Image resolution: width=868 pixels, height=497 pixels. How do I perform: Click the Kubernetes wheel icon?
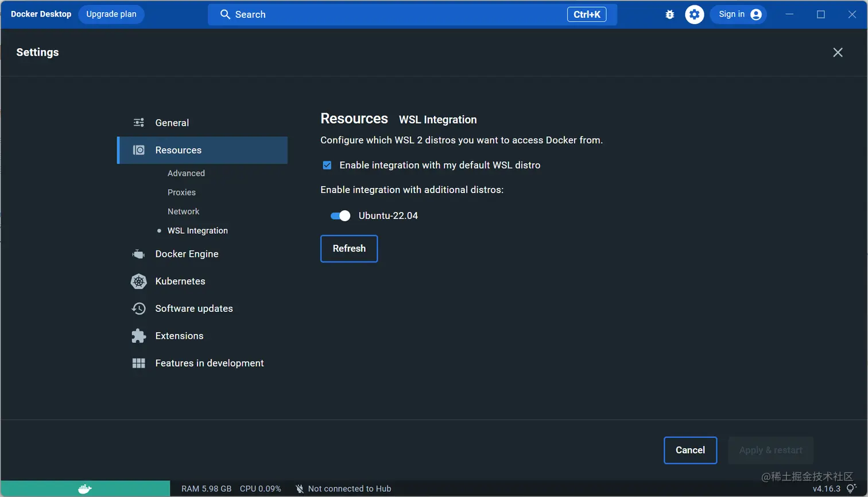point(139,281)
